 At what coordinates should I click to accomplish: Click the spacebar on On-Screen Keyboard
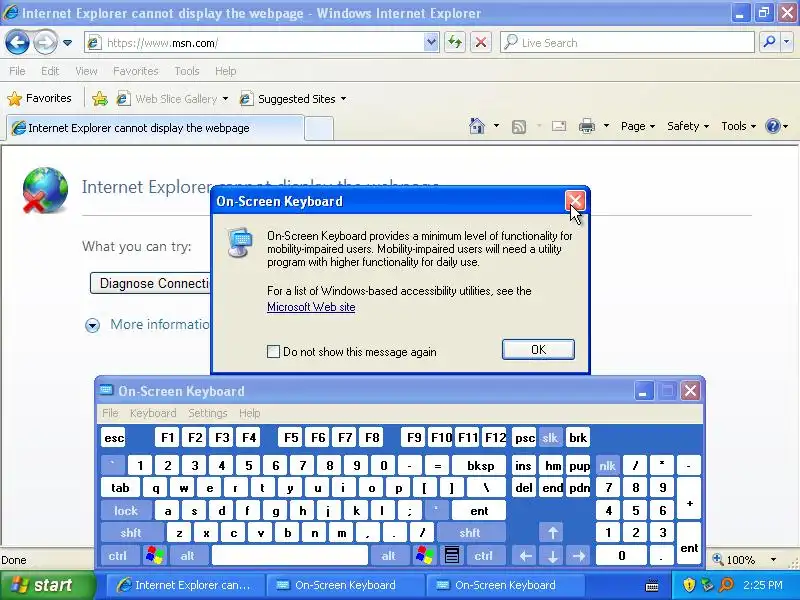pos(290,556)
